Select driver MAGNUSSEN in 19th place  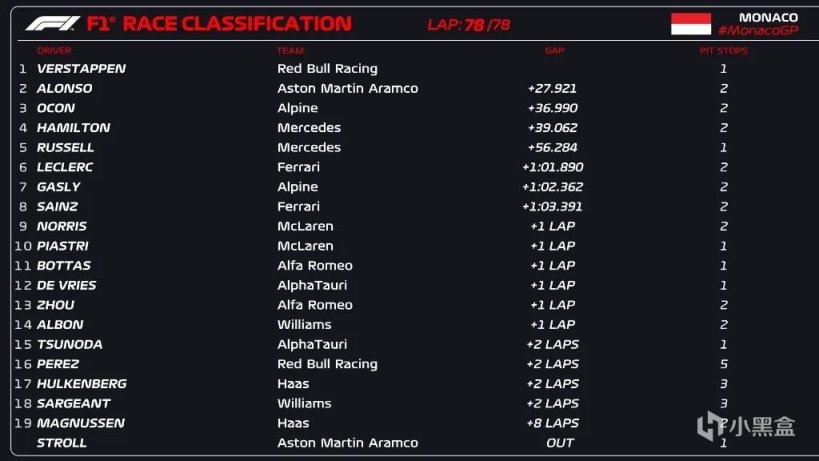tap(80, 423)
